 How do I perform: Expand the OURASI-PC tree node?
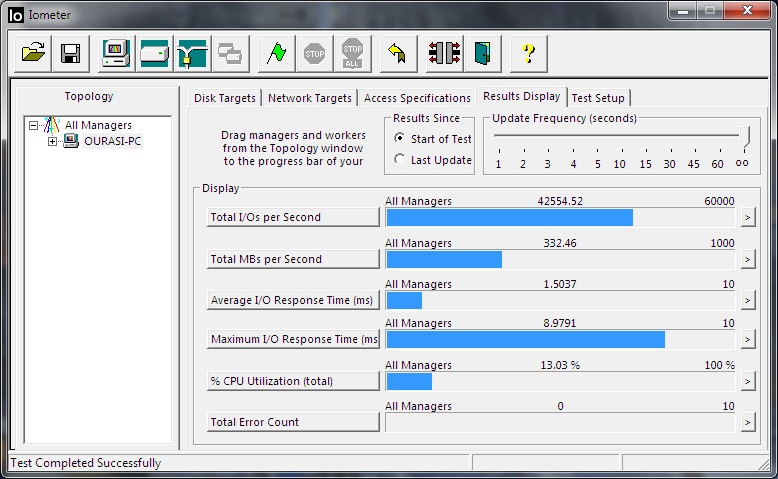pyautogui.click(x=52, y=141)
